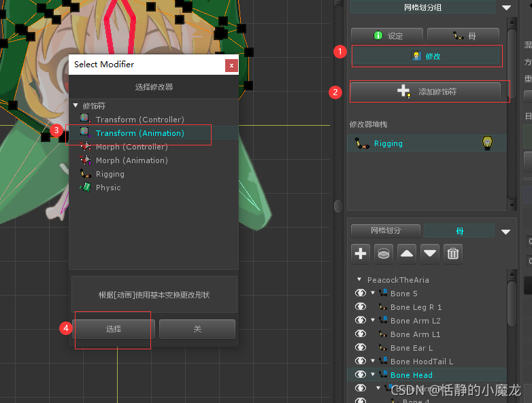
Task: Toggle visibility of Bone Arm L2
Action: click(361, 320)
